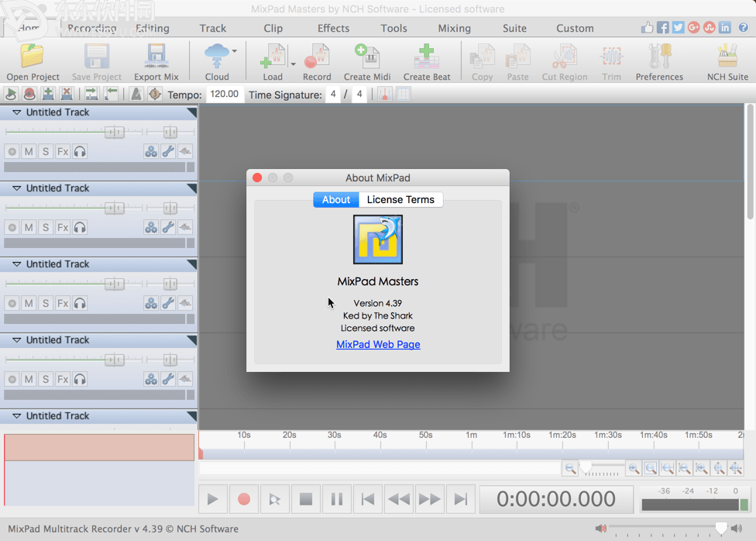Open the help question mark icon
This screenshot has height=541, width=756.
pyautogui.click(x=743, y=27)
